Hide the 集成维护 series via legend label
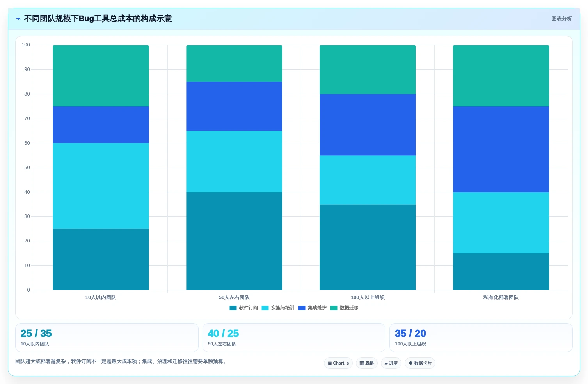The height and width of the screenshot is (384, 588). coord(317,308)
